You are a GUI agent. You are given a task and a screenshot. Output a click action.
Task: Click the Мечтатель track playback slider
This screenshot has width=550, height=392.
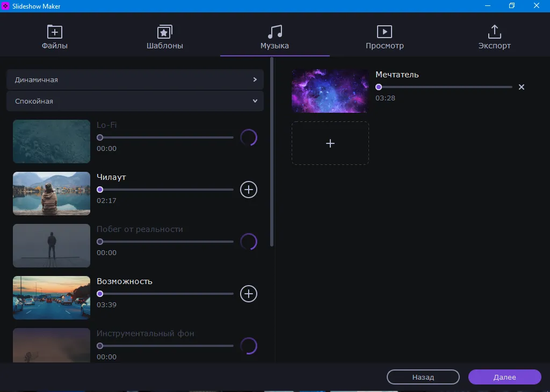[x=445, y=87]
